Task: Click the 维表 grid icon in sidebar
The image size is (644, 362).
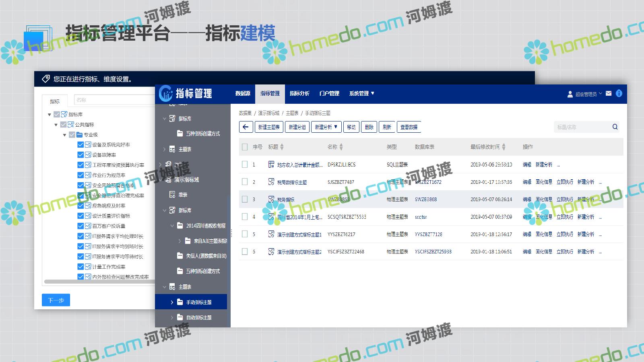Action: coord(172,195)
